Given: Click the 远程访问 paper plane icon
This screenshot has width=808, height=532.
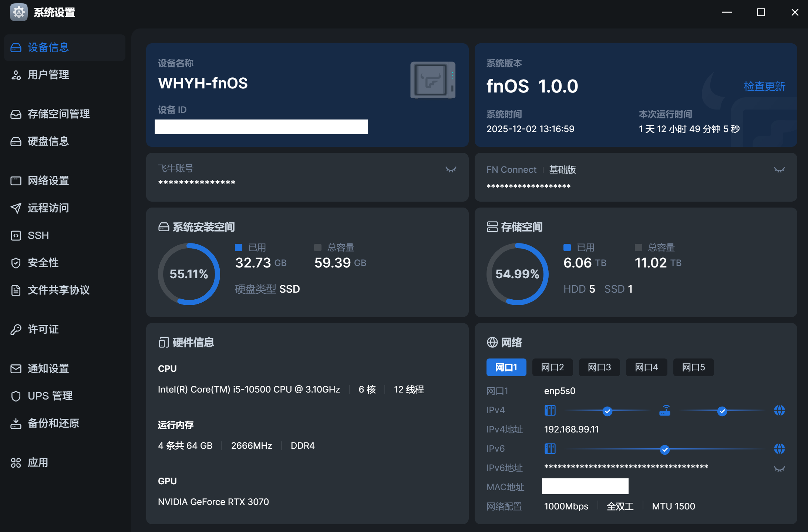Looking at the screenshot, I should [x=16, y=208].
